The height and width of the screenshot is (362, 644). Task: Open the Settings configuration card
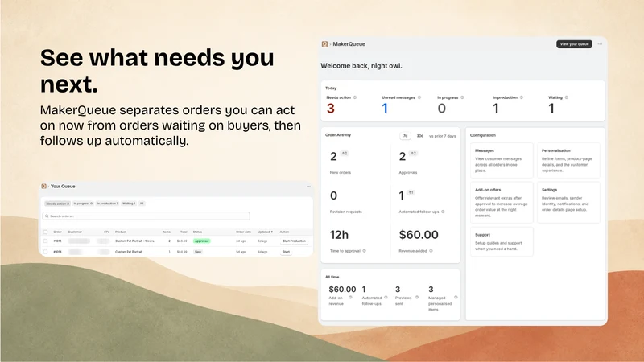tap(568, 203)
